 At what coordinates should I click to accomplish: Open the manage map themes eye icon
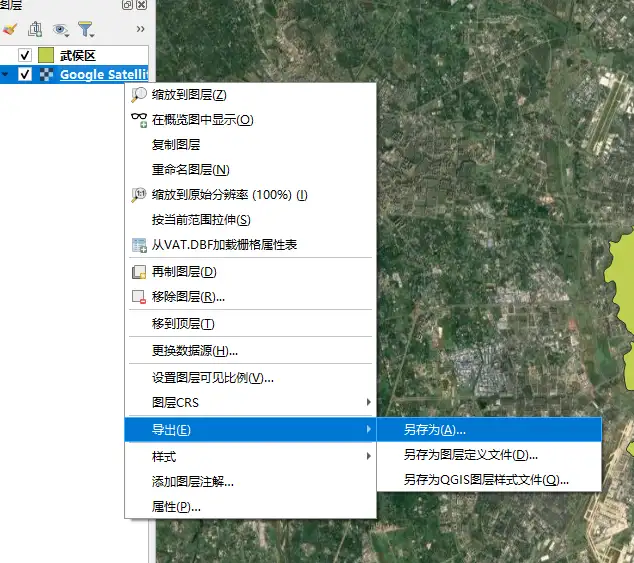(60, 29)
